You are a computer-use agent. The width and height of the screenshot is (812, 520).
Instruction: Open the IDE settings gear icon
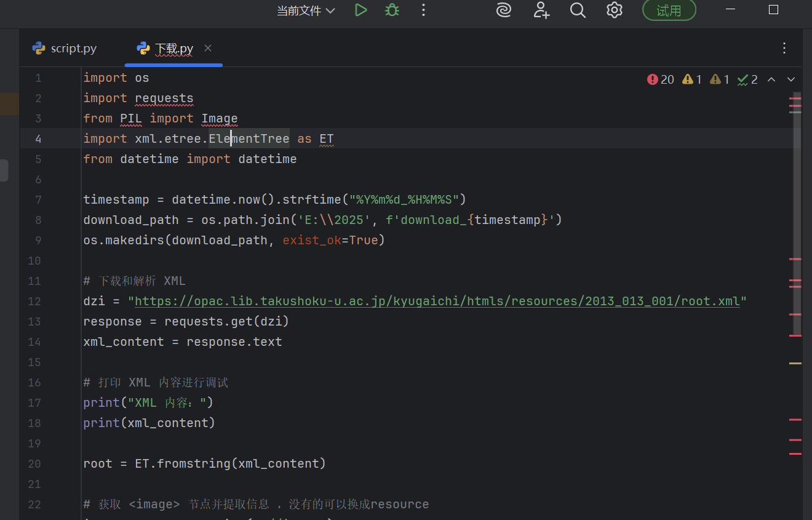click(x=615, y=10)
